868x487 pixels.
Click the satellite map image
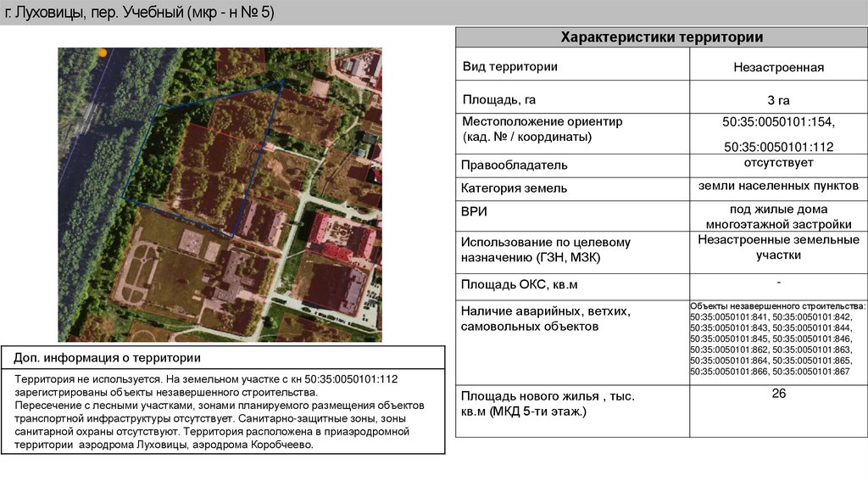pyautogui.click(x=220, y=194)
